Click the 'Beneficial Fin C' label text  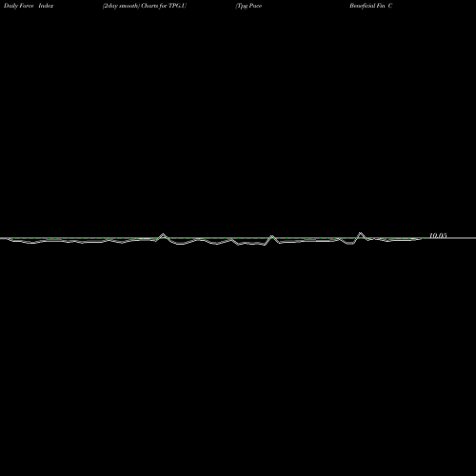click(x=371, y=6)
